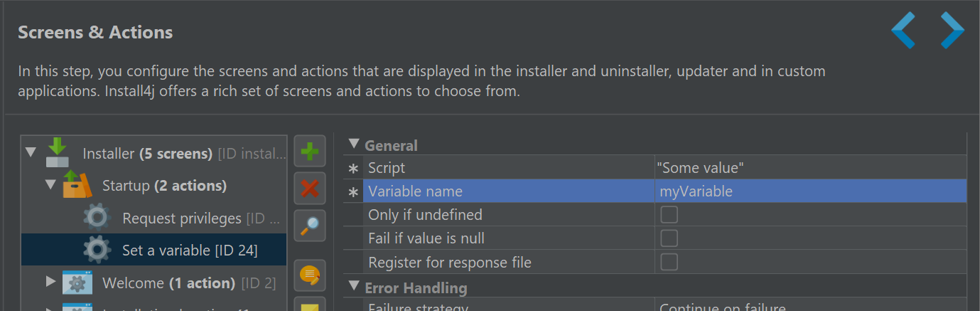
Task: Click the Script value field
Action: pyautogui.click(x=810, y=168)
